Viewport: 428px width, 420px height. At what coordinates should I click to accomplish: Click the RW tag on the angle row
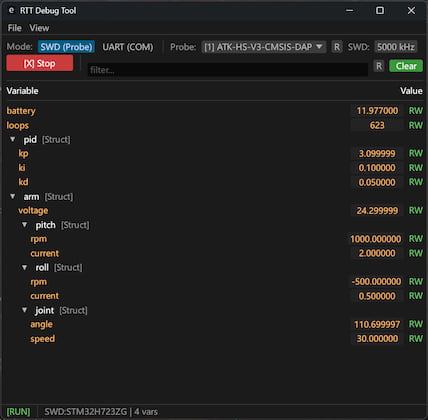pyautogui.click(x=416, y=324)
